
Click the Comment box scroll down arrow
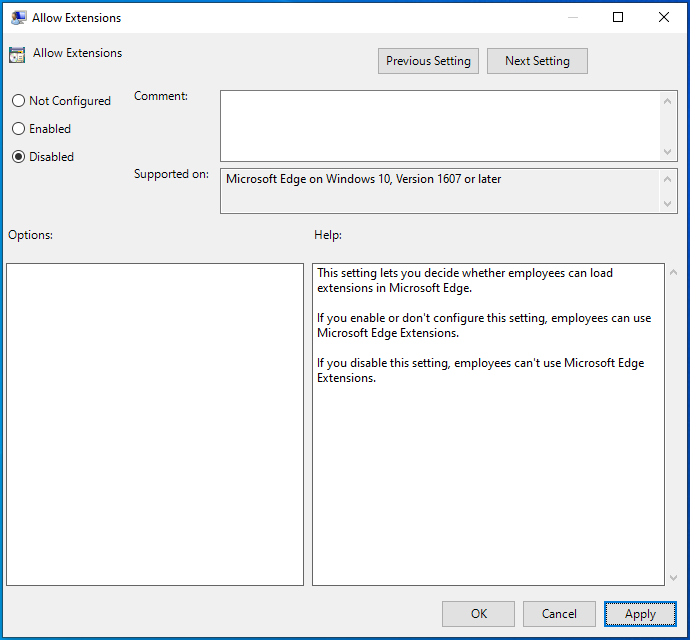tap(668, 152)
